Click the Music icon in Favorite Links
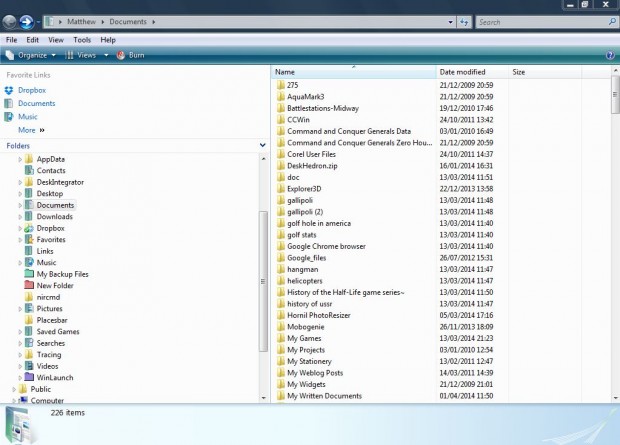620x445 pixels. (x=9, y=117)
